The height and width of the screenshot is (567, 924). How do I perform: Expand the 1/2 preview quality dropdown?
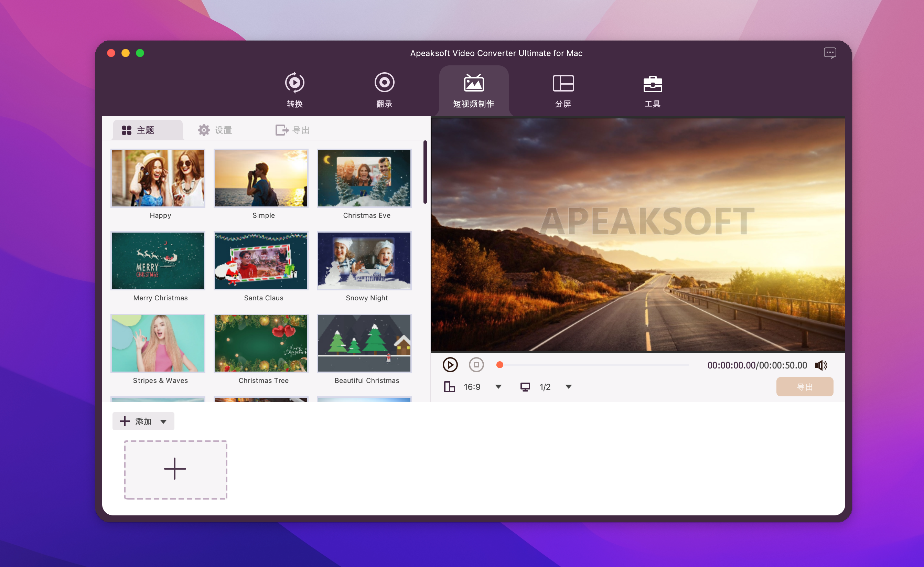569,387
